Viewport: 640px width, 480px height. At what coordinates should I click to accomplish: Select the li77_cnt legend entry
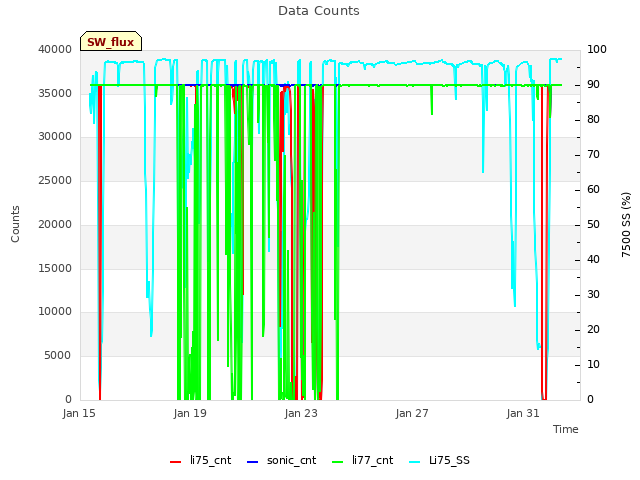click(x=362, y=460)
